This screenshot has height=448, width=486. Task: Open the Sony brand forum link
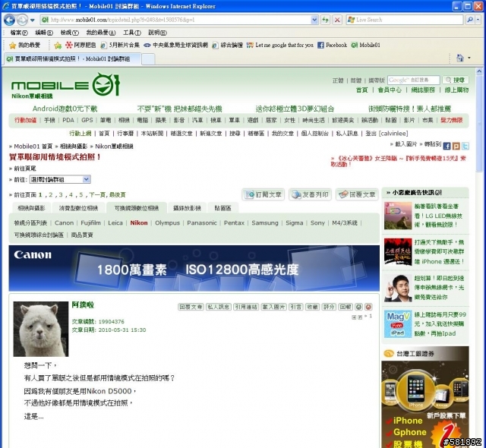[x=317, y=222]
